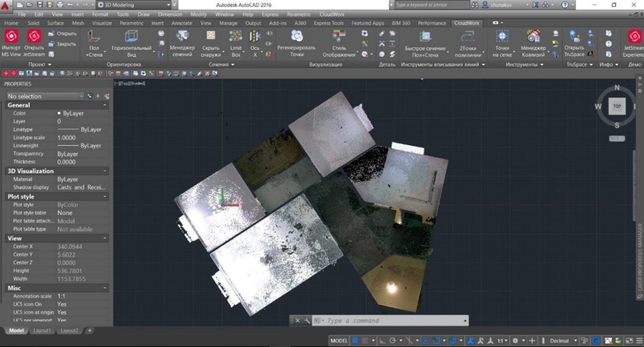Click the Горизонтальный Вид icon
Screen dimensions: 644x347
click(x=131, y=37)
